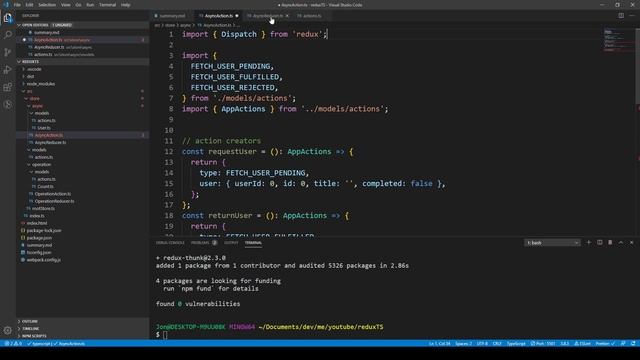Open the Go menu
Image resolution: width=640 pixels, height=360 pixels.
point(78,5)
